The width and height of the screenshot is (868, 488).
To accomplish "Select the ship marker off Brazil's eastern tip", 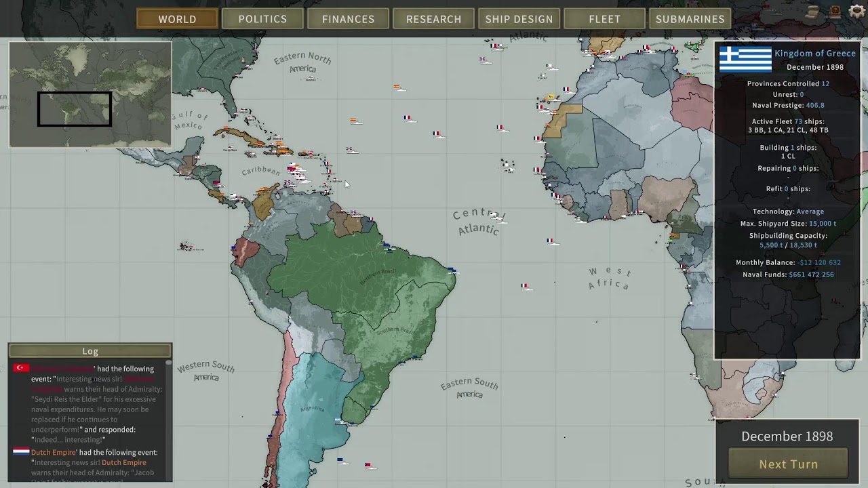I will (453, 271).
